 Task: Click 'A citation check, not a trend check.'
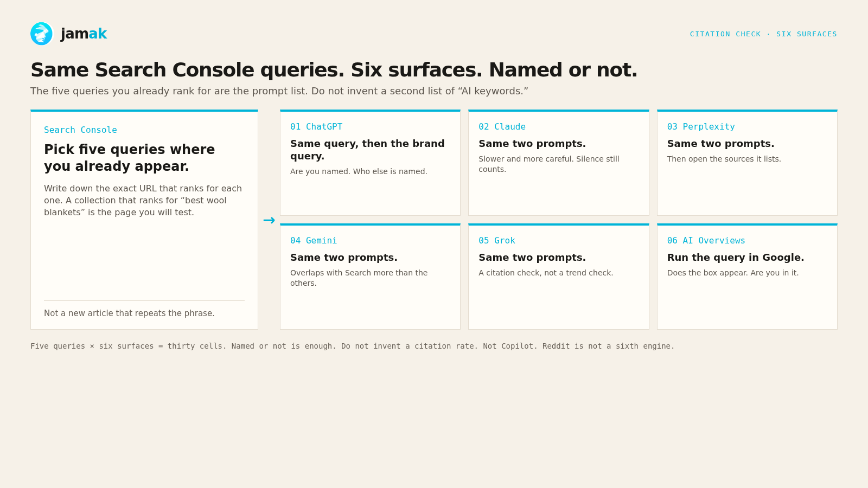(546, 273)
